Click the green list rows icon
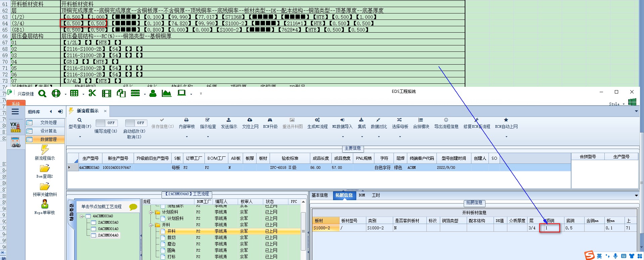The height and width of the screenshot is (260, 644). coord(135,93)
